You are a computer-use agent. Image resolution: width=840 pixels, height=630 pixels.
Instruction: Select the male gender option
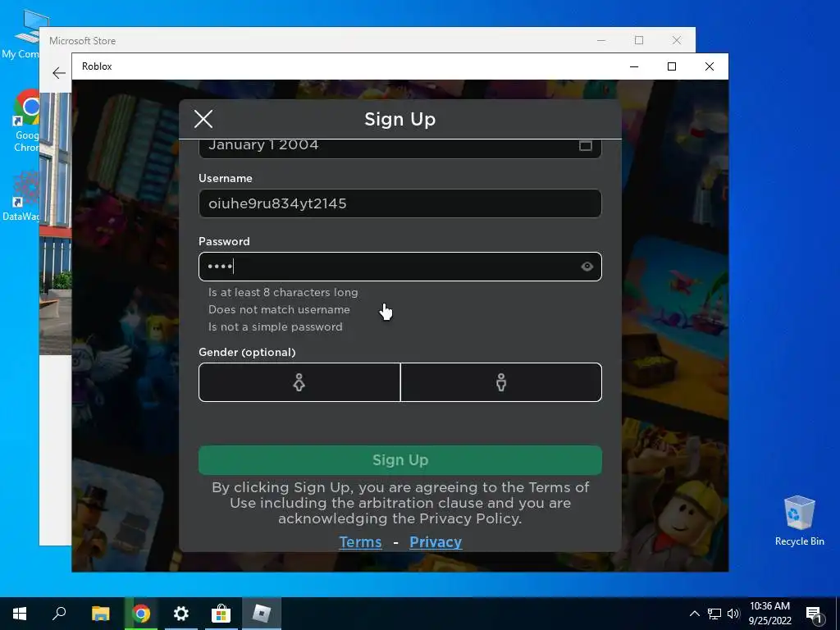click(501, 382)
